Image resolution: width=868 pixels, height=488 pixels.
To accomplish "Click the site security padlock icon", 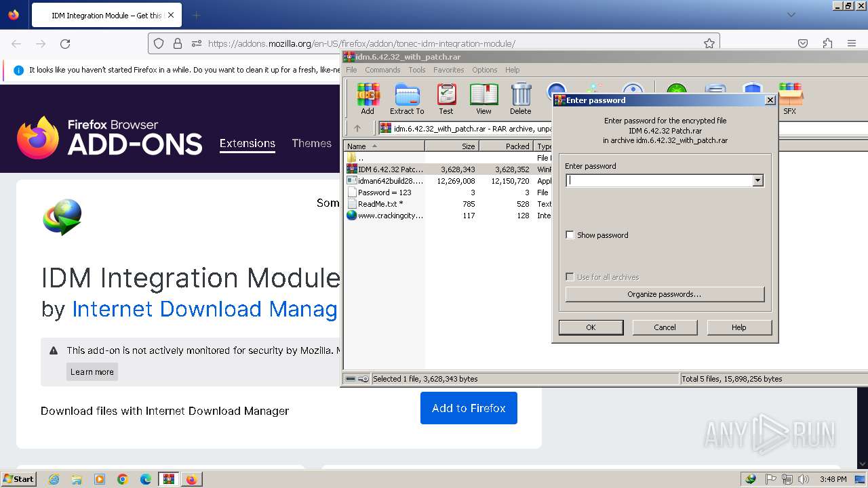I will click(x=178, y=43).
